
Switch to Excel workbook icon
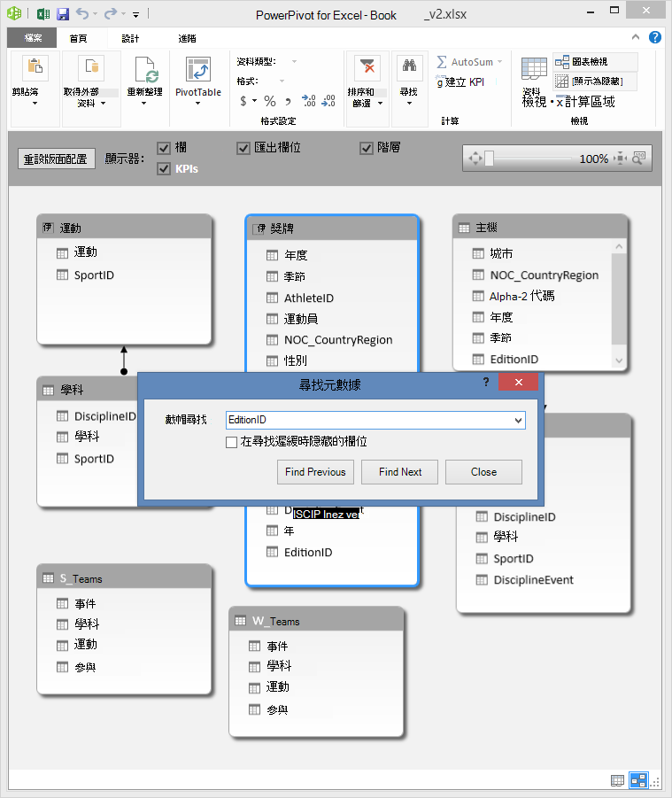pyautogui.click(x=43, y=14)
